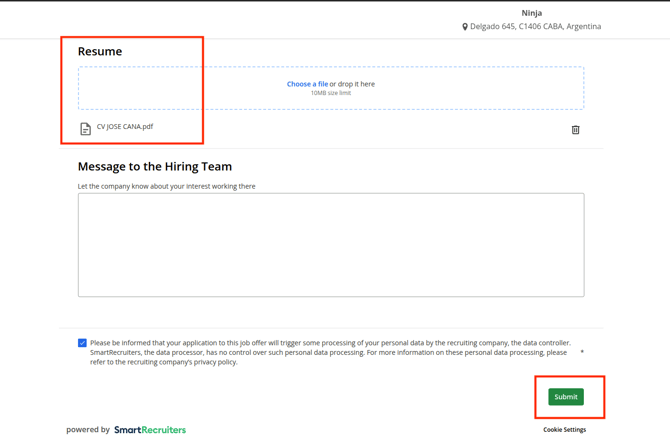
Task: Click the data processing consent paragraph text
Action: [x=330, y=352]
